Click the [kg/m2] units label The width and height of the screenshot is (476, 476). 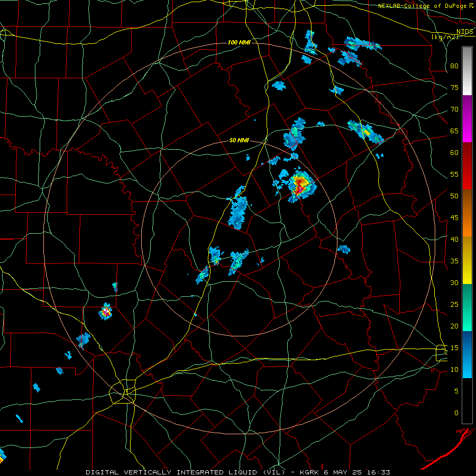tap(445, 37)
